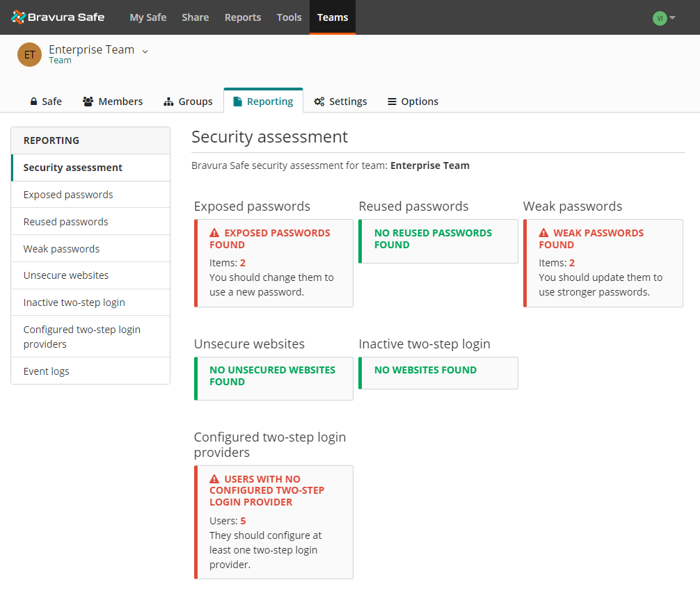Open the Settings tab with gears icon

coord(340,102)
